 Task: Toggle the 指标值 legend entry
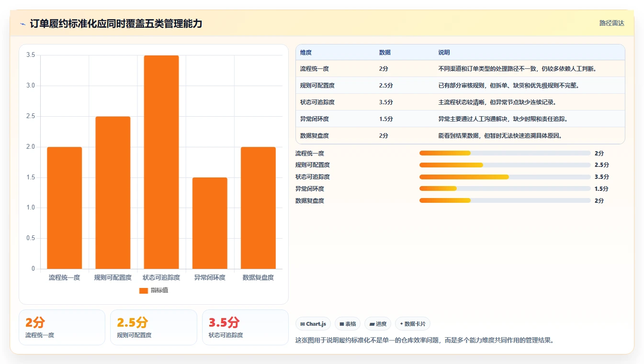(x=153, y=290)
